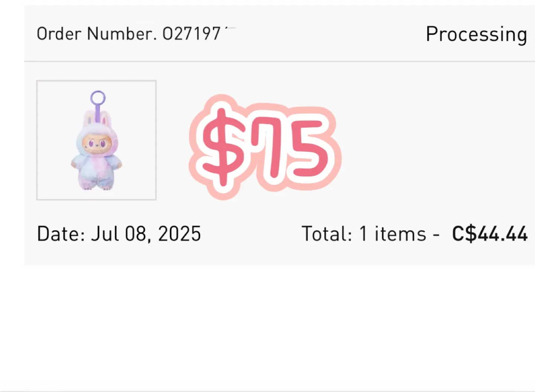Click the divider line under order header

tap(279, 61)
